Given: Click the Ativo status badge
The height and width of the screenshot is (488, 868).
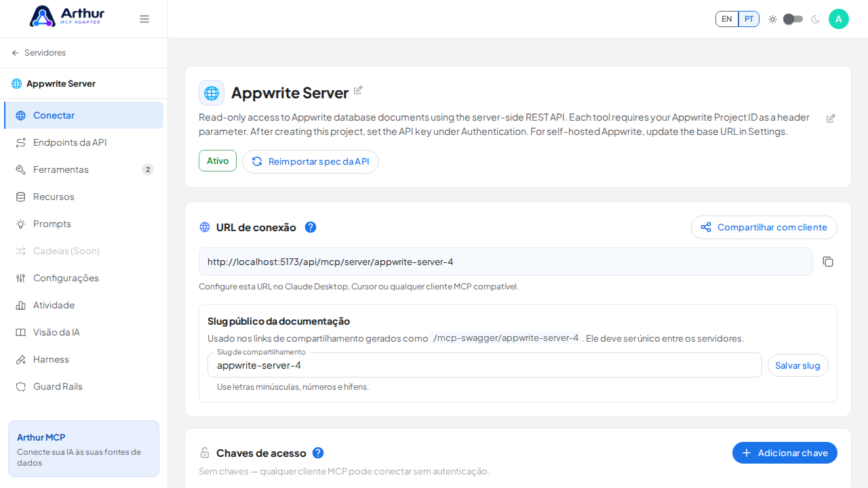Looking at the screenshot, I should click(218, 161).
